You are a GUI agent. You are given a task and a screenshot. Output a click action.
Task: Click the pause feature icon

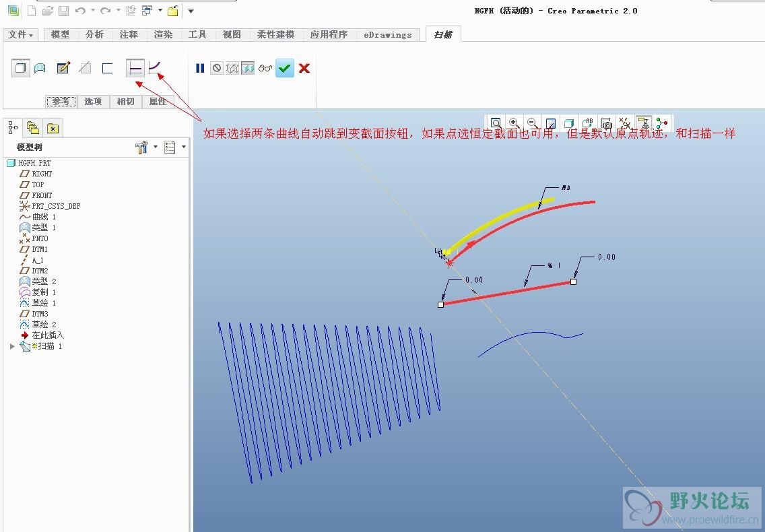pyautogui.click(x=200, y=68)
